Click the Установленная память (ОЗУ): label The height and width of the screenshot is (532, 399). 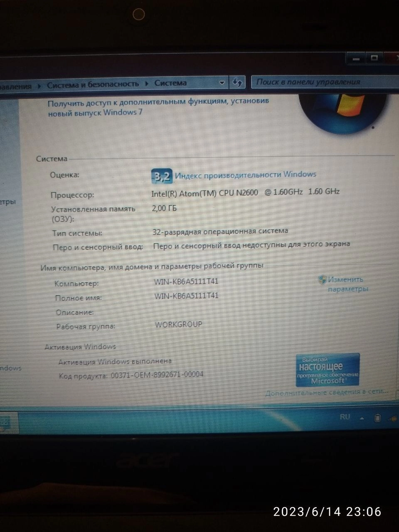tap(93, 214)
